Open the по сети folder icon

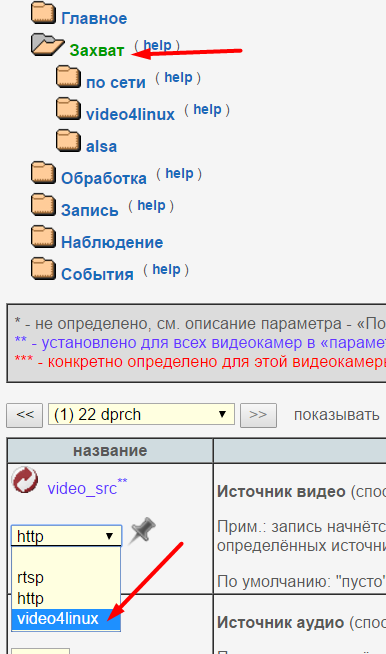coord(68,77)
